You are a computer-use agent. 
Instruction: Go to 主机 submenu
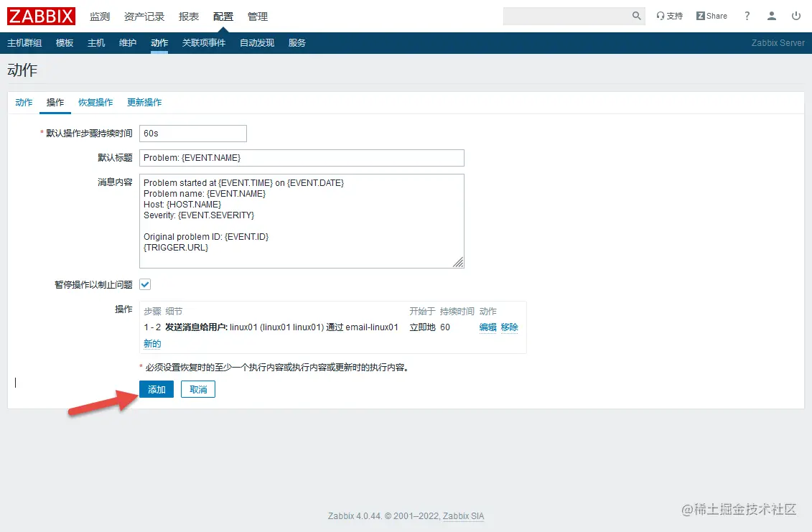pyautogui.click(x=95, y=43)
